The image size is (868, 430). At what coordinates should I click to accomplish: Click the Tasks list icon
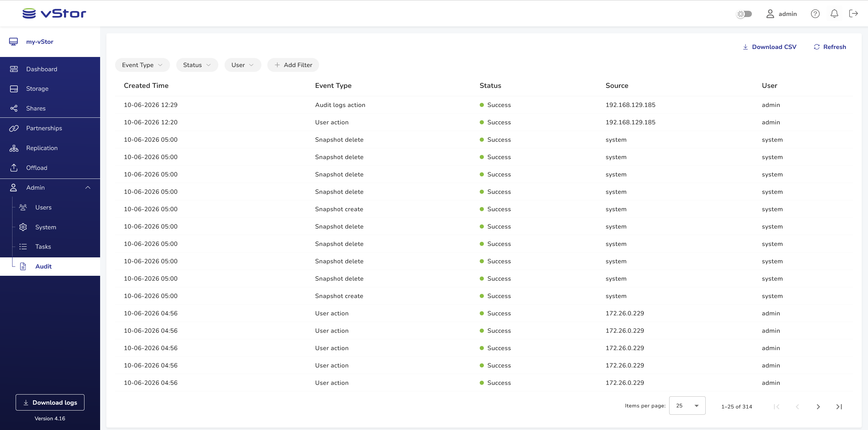click(x=23, y=247)
